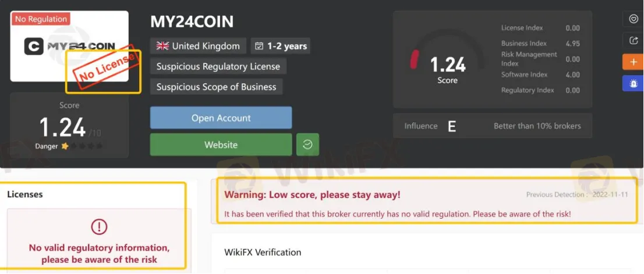644x274 pixels.
Task: Click the No Regulation red badge
Action: tap(41, 19)
